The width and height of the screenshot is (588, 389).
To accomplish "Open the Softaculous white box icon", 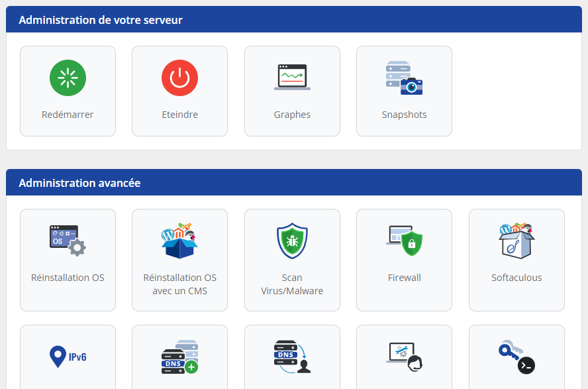I will coord(516,241).
